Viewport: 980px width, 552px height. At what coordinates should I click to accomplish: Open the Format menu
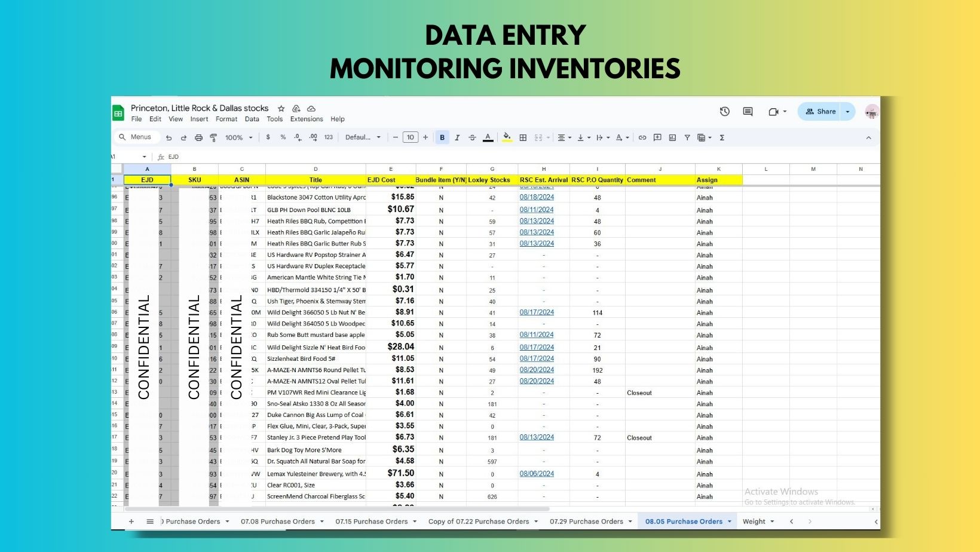[x=226, y=119]
